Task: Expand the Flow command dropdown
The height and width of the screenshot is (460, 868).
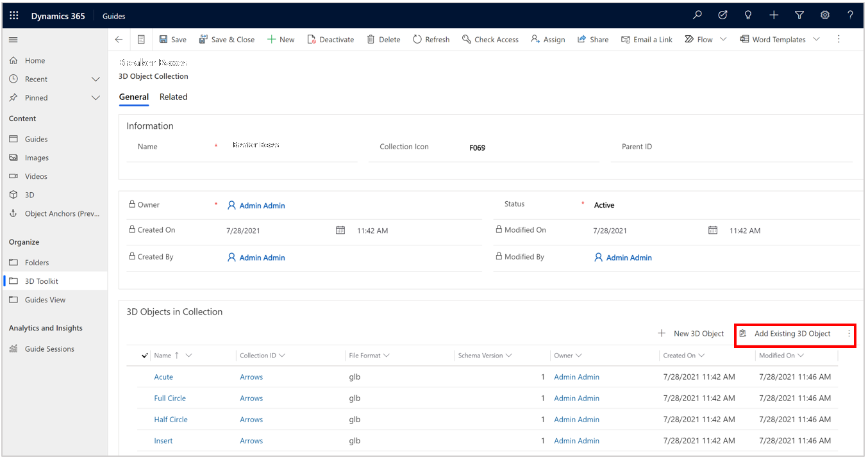Action: click(722, 39)
